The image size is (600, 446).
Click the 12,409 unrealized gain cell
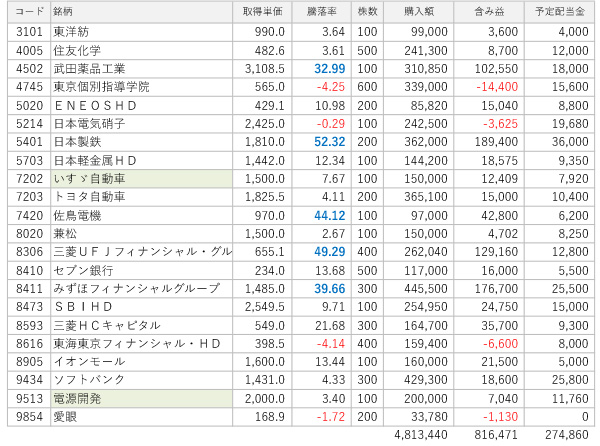(x=489, y=179)
